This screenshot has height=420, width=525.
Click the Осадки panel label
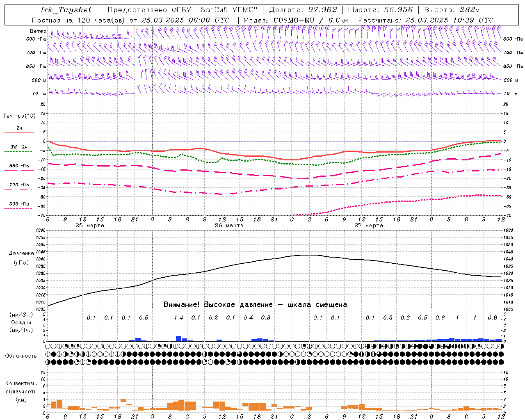pyautogui.click(x=21, y=322)
